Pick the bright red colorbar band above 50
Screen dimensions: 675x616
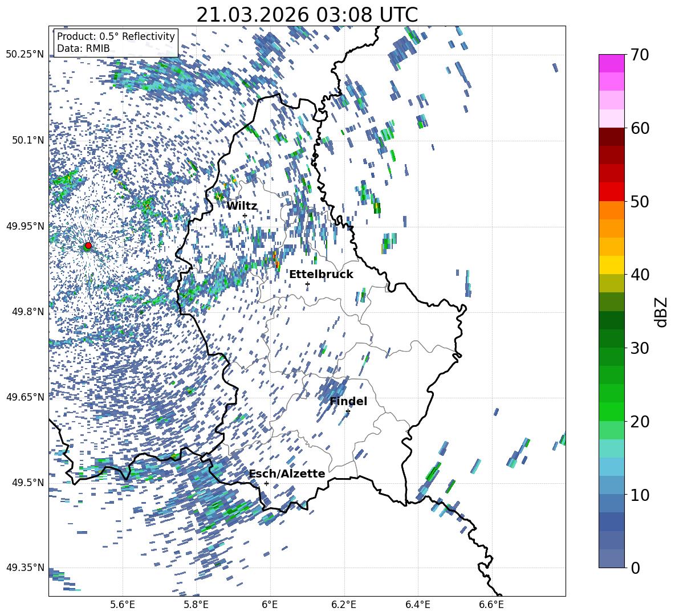(x=612, y=191)
